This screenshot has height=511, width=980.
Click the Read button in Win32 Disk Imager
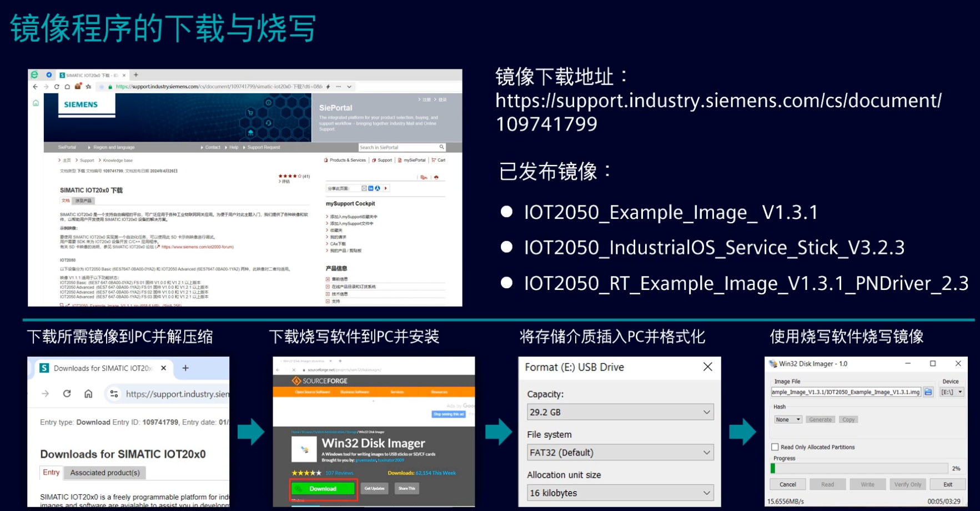pyautogui.click(x=827, y=484)
